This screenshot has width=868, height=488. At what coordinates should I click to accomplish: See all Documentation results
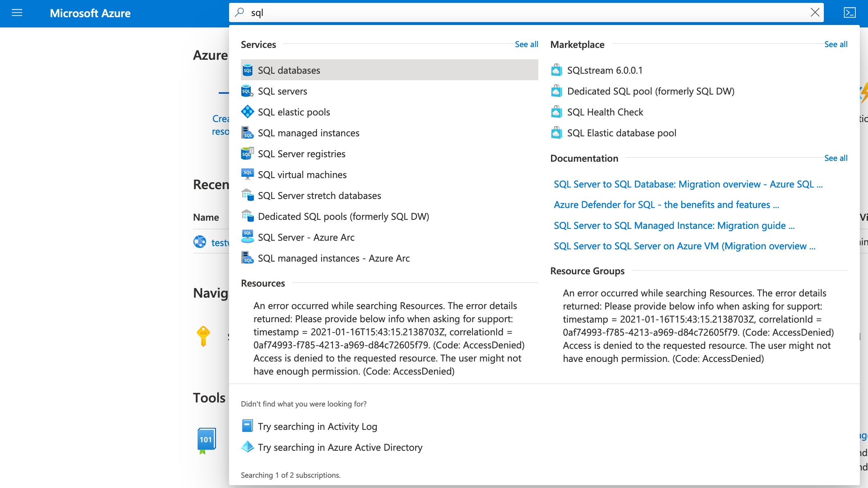[836, 158]
